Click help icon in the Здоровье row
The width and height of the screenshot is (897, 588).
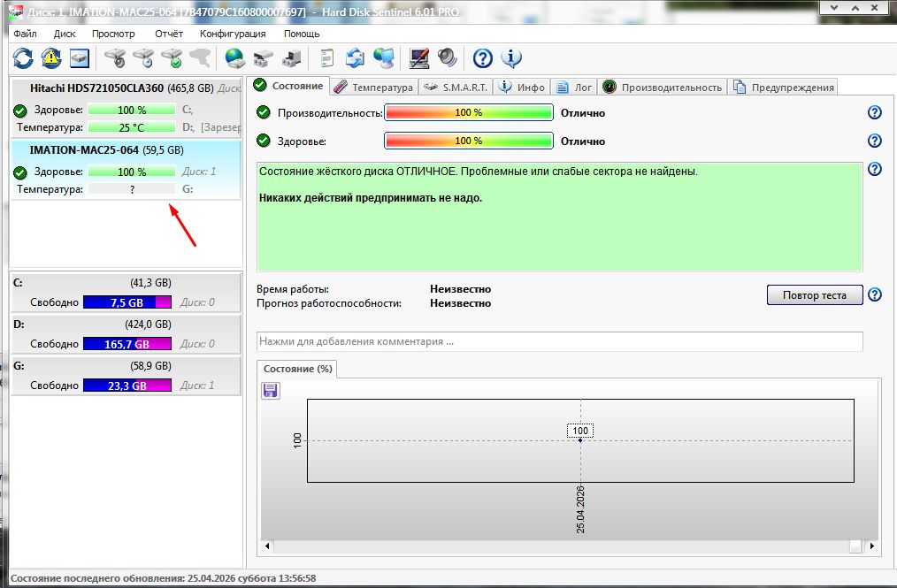pos(875,141)
